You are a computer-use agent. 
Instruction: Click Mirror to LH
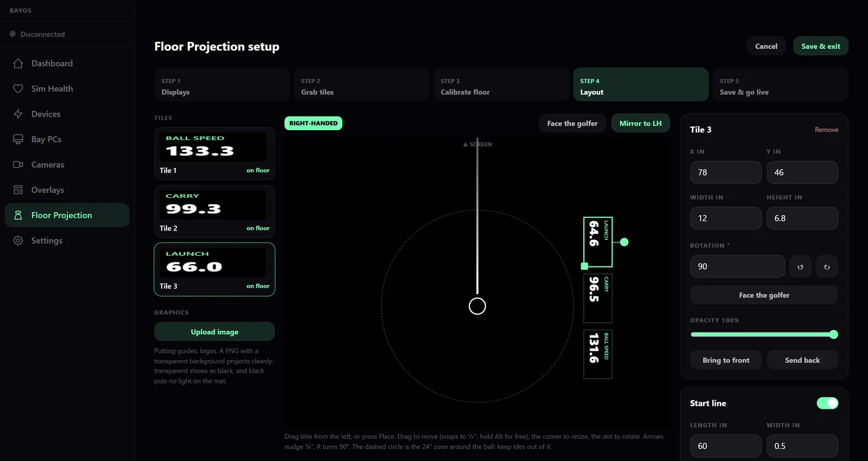point(641,123)
